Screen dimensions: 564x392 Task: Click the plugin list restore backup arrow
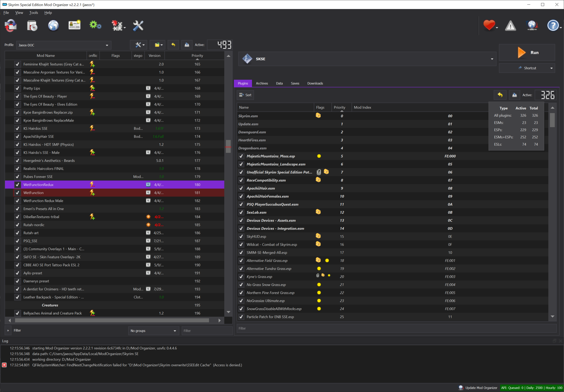click(500, 95)
